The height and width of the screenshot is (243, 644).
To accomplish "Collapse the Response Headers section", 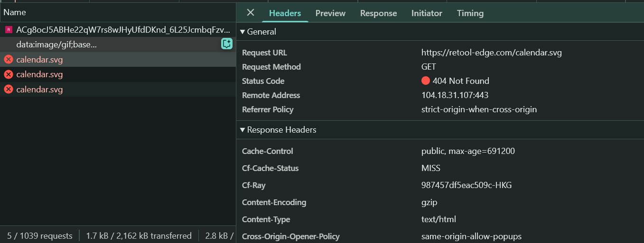I will tap(243, 130).
